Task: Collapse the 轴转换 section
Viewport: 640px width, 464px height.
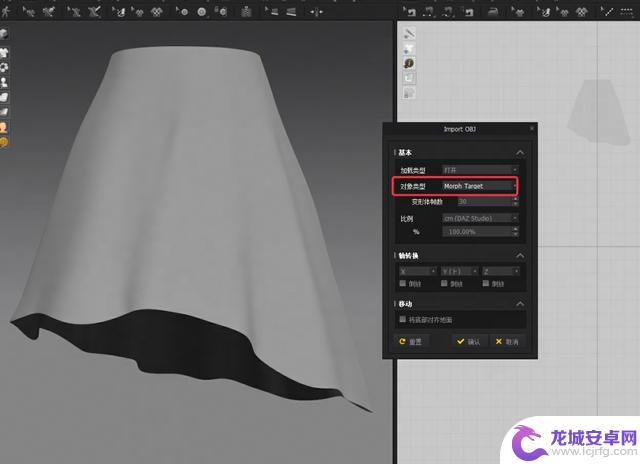Action: tap(520, 256)
